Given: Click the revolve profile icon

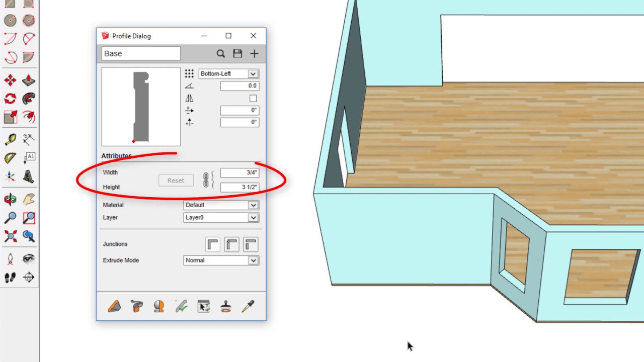Looking at the screenshot, I should click(x=159, y=306).
